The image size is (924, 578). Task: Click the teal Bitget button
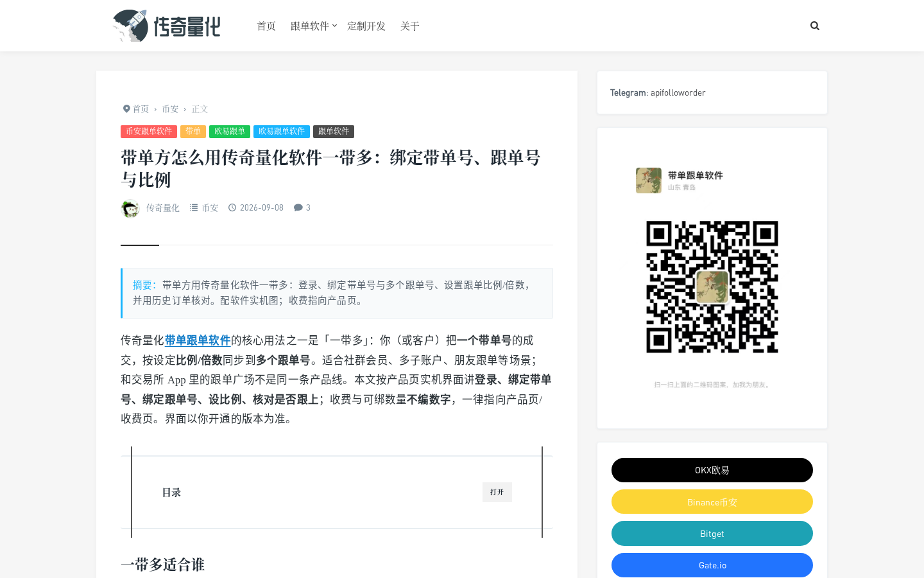(712, 533)
